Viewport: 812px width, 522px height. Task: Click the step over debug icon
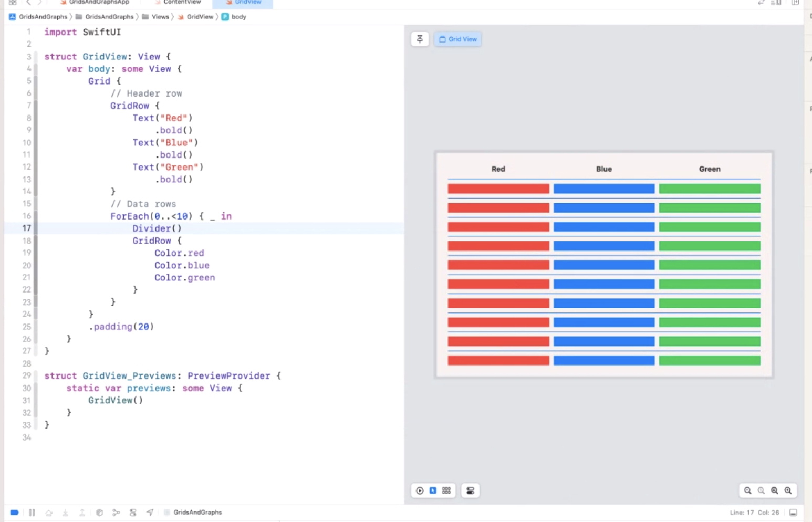(x=49, y=513)
